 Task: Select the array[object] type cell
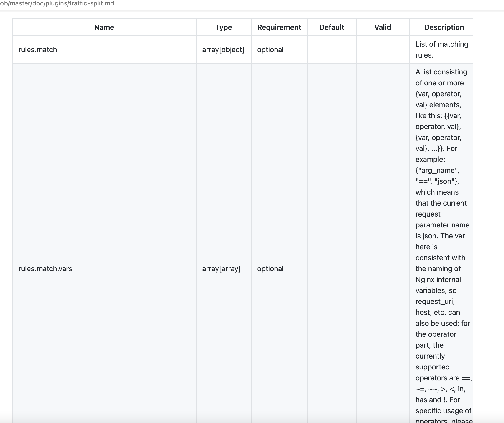pos(224,50)
